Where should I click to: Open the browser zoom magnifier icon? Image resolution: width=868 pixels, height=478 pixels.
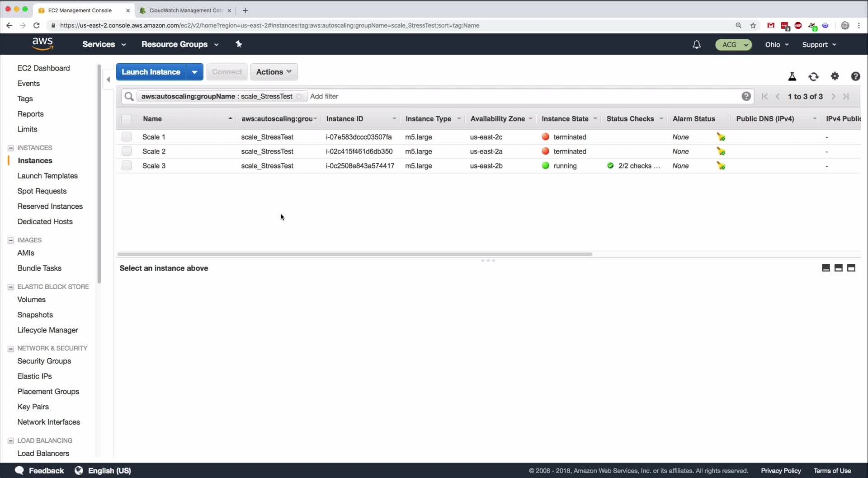pos(738,25)
